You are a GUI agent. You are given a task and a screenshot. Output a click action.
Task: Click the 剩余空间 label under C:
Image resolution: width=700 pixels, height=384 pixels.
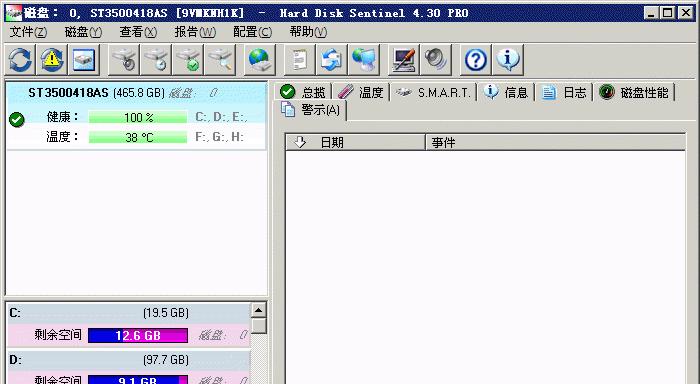[x=58, y=335]
